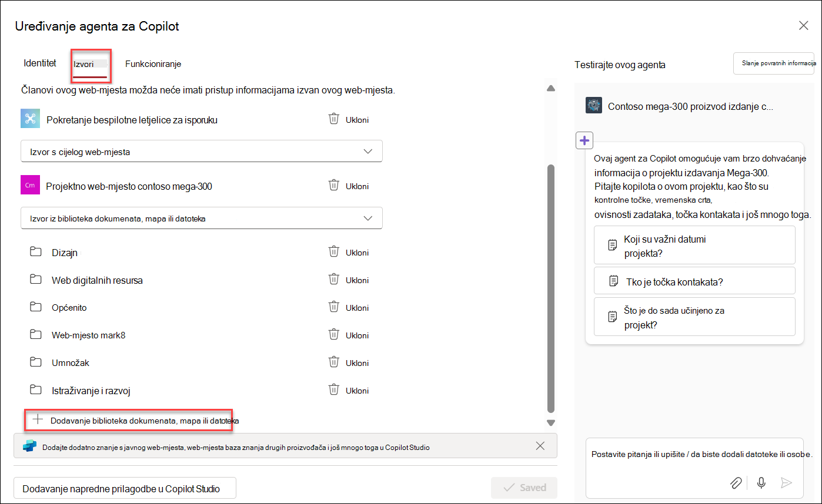Image resolution: width=822 pixels, height=504 pixels.
Task: Click the paperclip attach file icon
Action: [x=736, y=483]
